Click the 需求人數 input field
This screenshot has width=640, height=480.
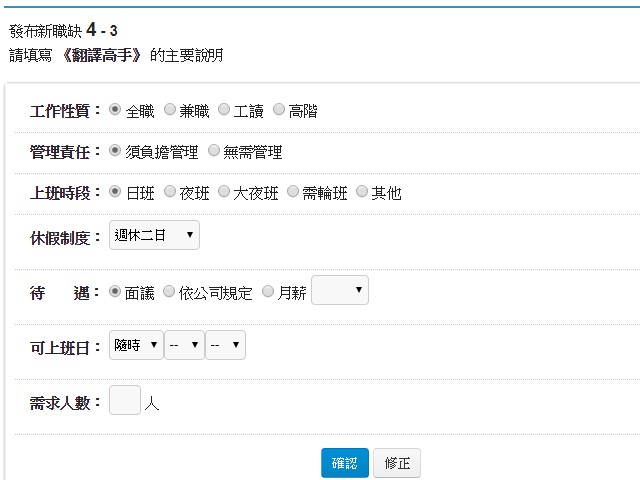coord(125,401)
